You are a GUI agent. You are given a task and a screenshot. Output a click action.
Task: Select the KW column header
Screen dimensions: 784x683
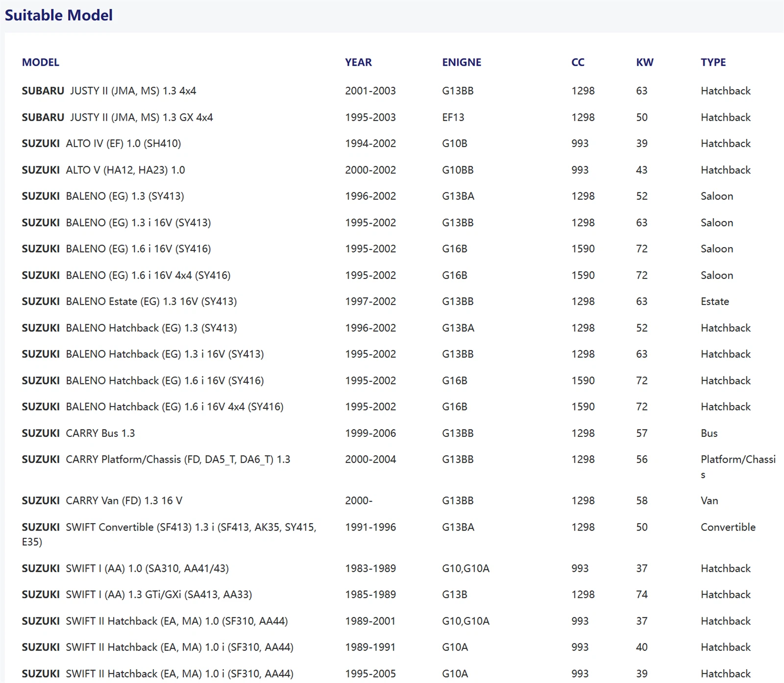[x=644, y=62]
